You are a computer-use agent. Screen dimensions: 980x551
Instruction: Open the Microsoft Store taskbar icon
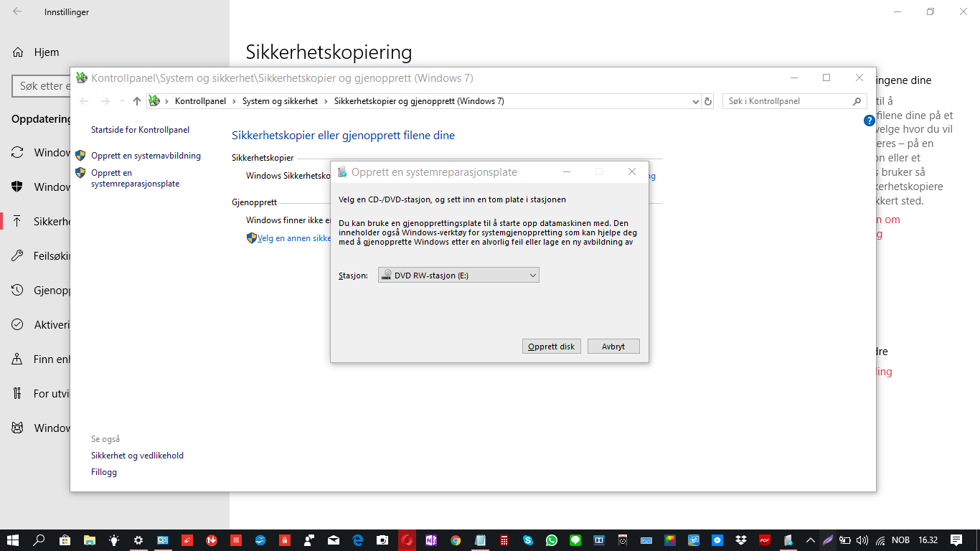[65, 540]
